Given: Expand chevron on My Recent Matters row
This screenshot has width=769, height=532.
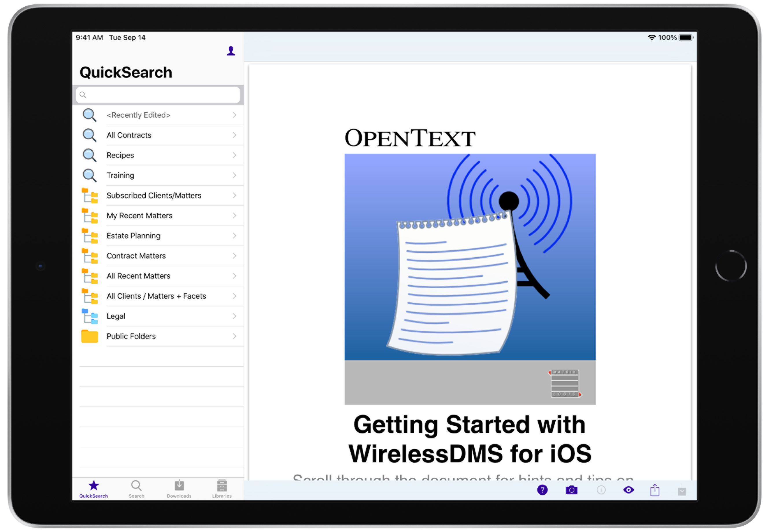Looking at the screenshot, I should pyautogui.click(x=235, y=216).
